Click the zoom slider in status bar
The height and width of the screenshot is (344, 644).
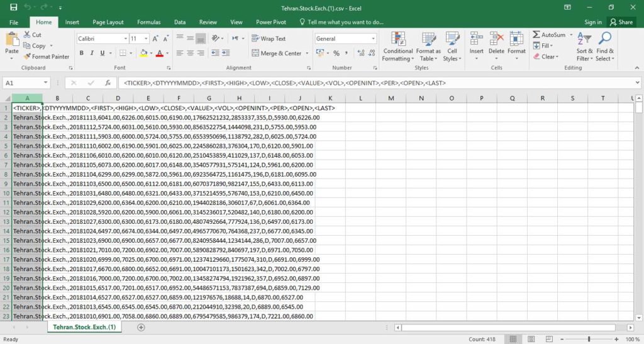[x=589, y=340]
